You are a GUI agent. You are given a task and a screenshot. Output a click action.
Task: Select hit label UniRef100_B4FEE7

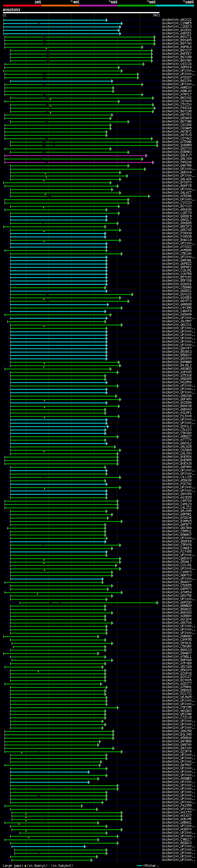[177, 54]
